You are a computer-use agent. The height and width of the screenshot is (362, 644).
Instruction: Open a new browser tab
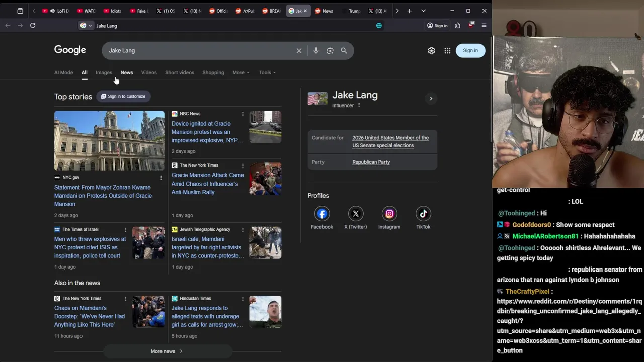point(409,11)
